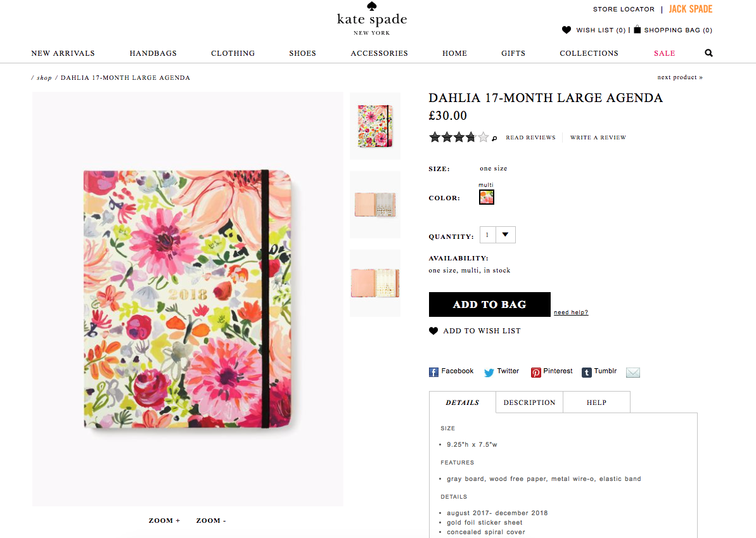Click the search magnifier icon
Screen dimensions: 756x538
click(x=708, y=53)
